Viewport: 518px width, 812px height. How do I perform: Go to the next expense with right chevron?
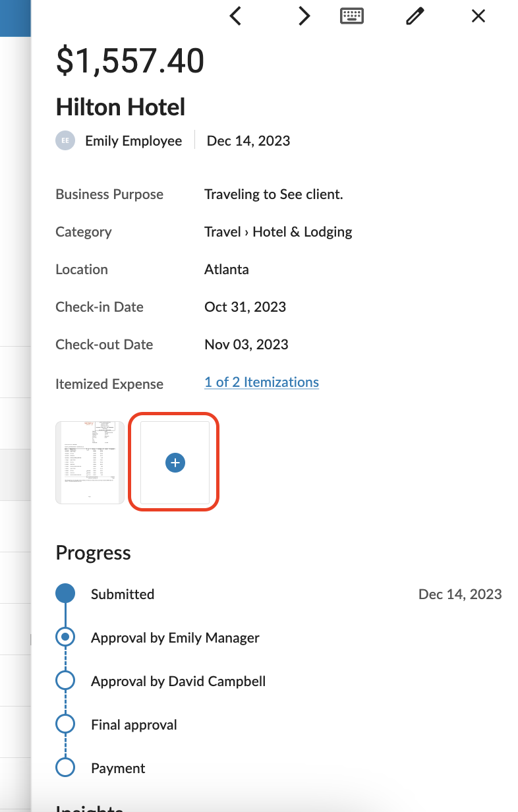point(303,16)
